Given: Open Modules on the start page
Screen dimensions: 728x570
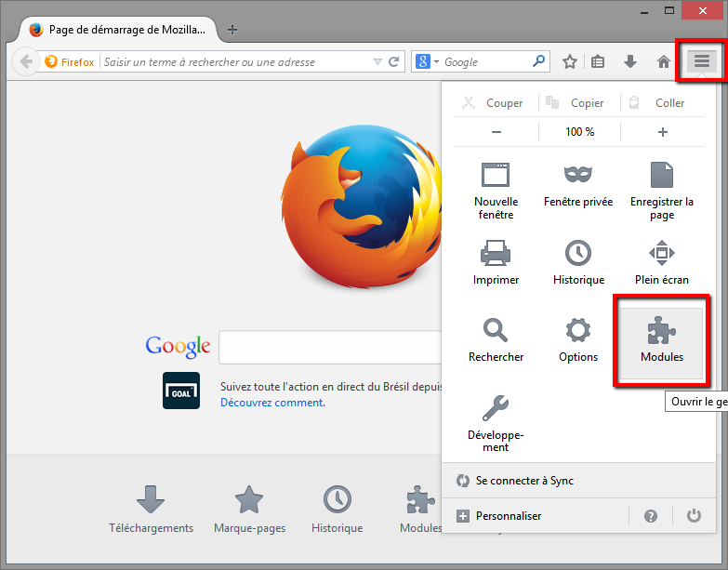Looking at the screenshot, I should coord(420,510).
